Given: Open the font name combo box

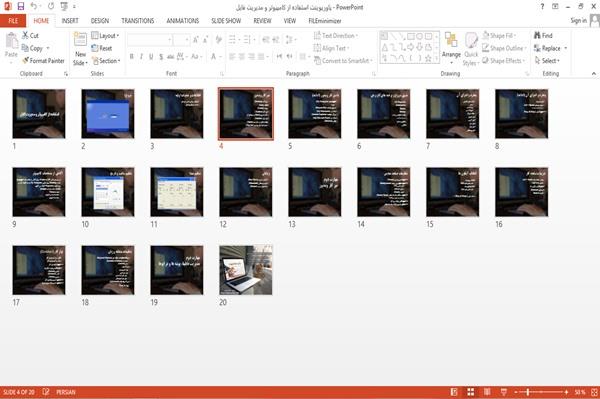Looking at the screenshot, I should (150, 39).
